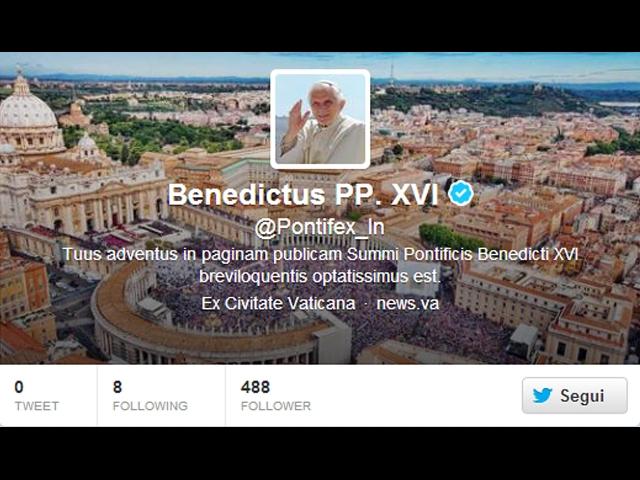Select the Ex Civitate Vaticana location text
The height and width of the screenshot is (480, 640).
pos(278,303)
